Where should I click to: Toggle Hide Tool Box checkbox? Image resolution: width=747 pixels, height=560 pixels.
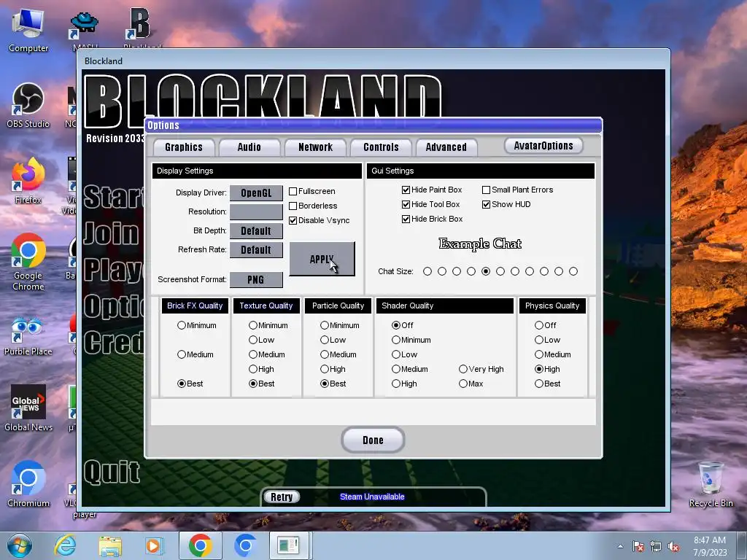[x=406, y=204]
